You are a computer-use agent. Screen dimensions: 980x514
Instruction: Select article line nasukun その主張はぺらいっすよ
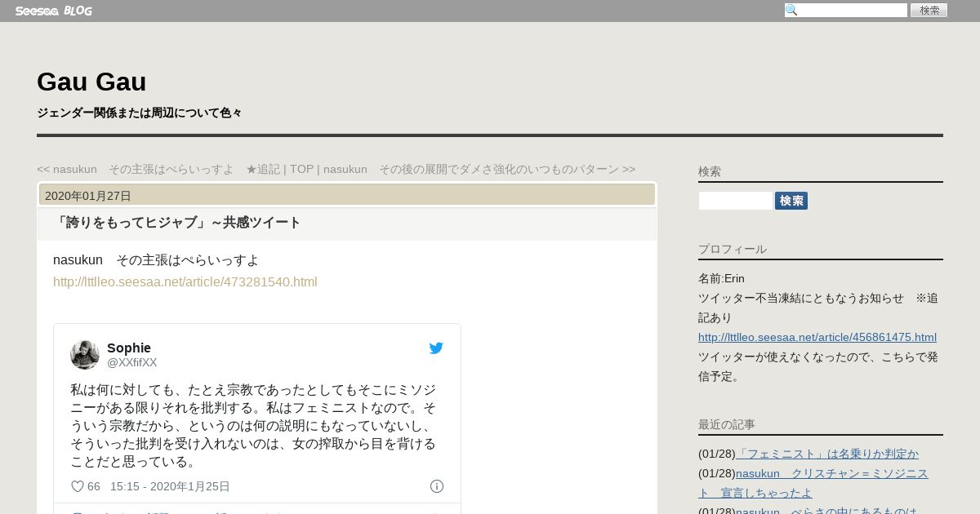[156, 260]
